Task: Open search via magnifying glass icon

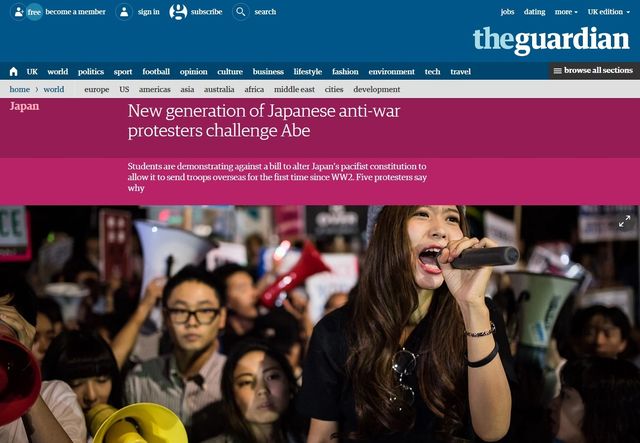Action: [241, 12]
